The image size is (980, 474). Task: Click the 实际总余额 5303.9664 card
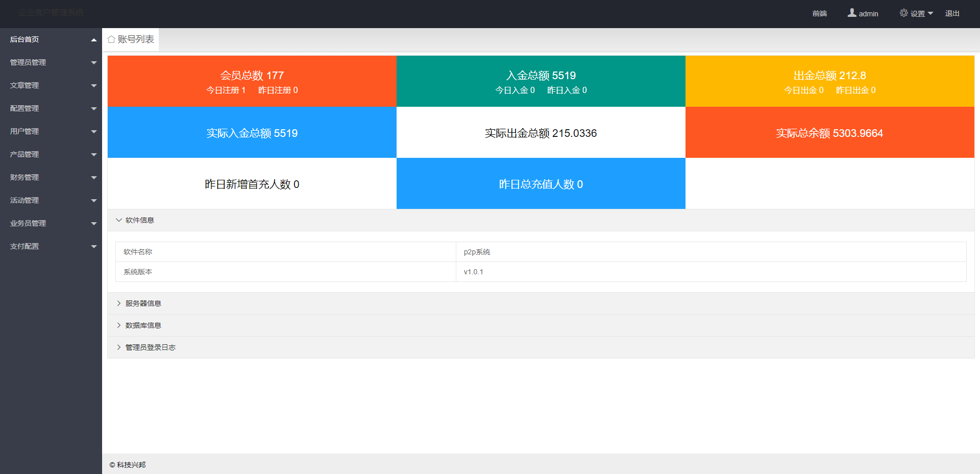(x=830, y=132)
